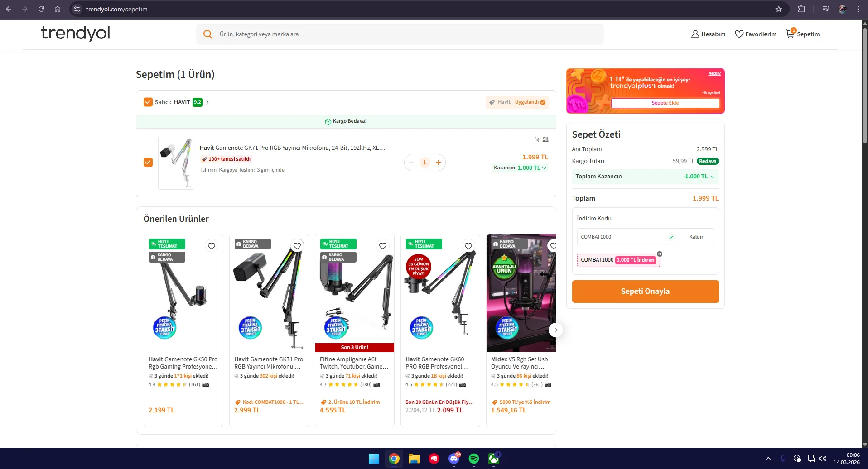Open the volume control in system tray

(x=823, y=459)
